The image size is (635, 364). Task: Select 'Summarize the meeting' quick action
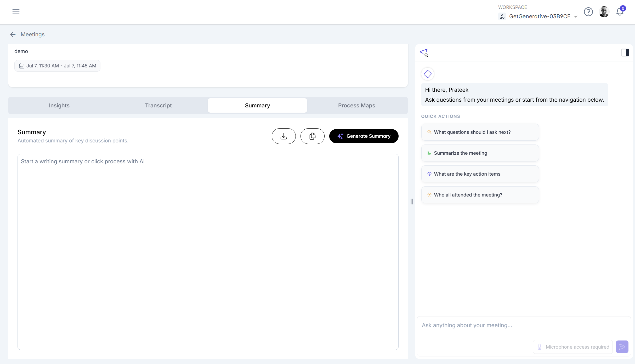480,153
